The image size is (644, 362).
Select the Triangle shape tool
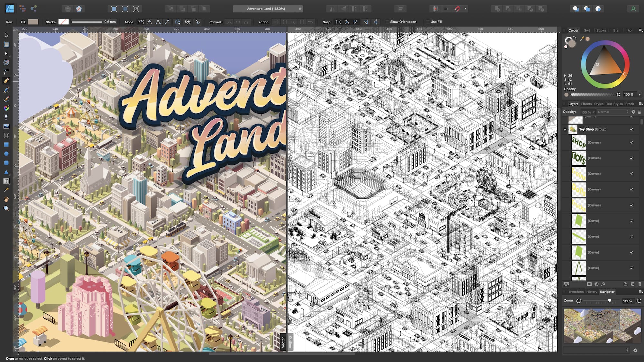pos(6,172)
